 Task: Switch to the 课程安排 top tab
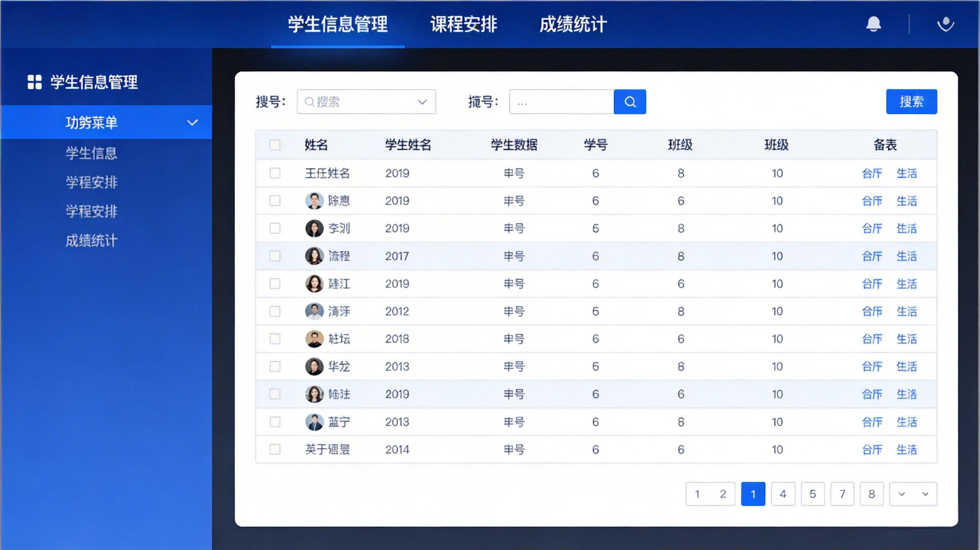point(464,24)
